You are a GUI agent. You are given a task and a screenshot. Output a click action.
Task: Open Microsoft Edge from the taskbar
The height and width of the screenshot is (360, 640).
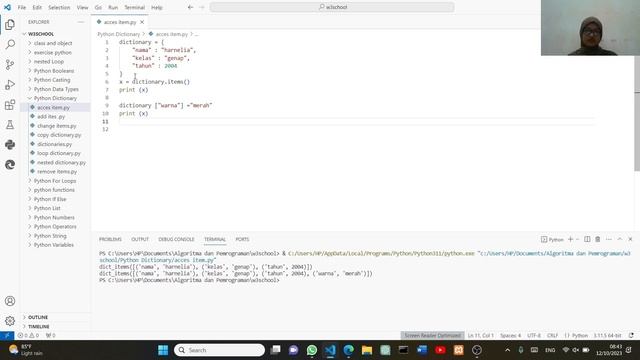click(x=349, y=350)
